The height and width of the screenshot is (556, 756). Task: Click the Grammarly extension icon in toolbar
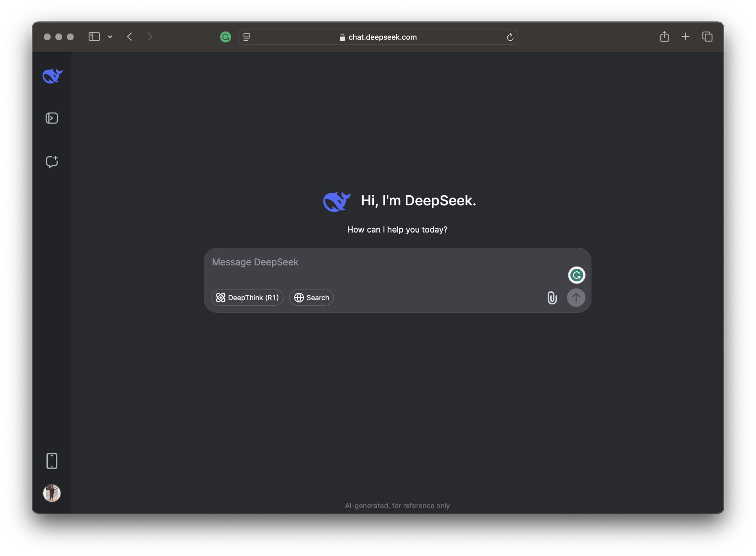(226, 37)
